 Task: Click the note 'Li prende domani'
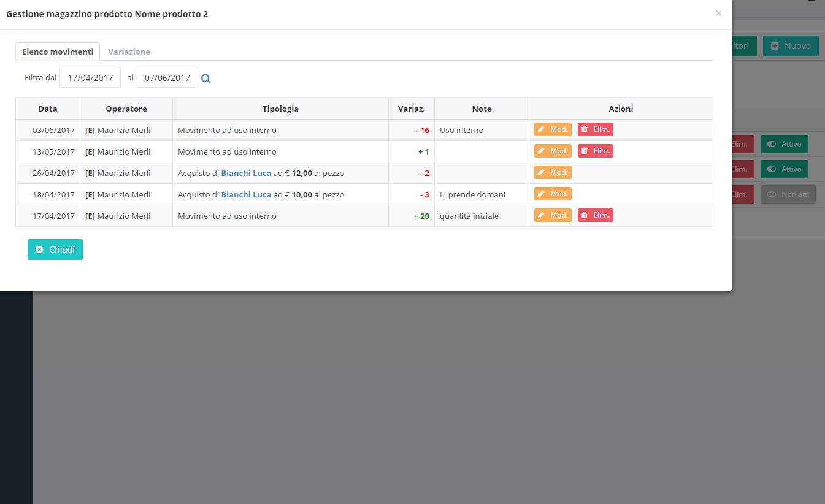[472, 194]
